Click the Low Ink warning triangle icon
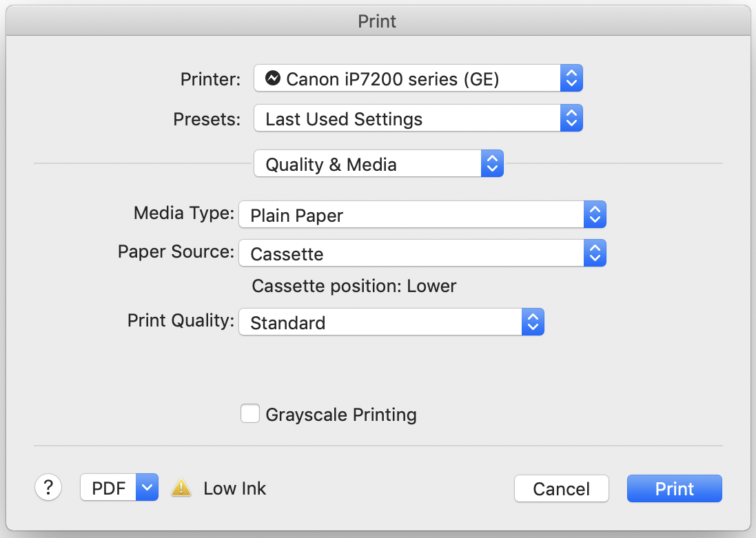 181,488
